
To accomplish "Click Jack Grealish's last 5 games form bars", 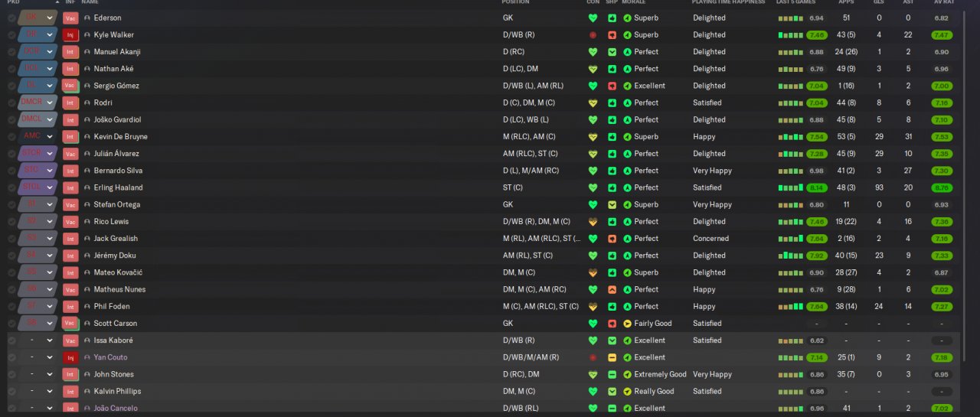I will 790,239.
